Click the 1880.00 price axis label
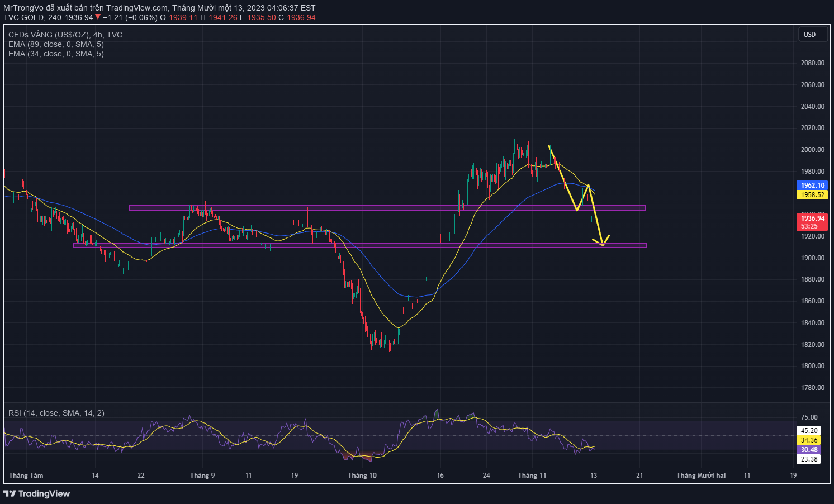This screenshot has height=504, width=834. tap(813, 279)
